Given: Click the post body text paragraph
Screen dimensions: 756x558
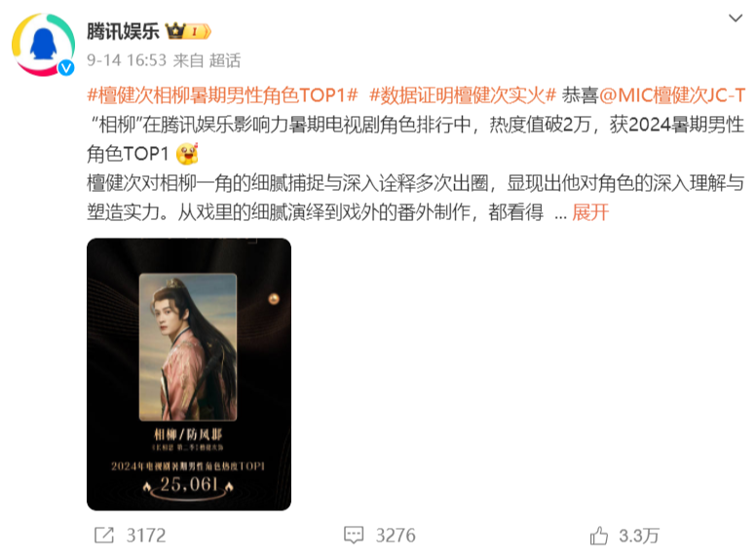Looking at the screenshot, I should 416,154.
